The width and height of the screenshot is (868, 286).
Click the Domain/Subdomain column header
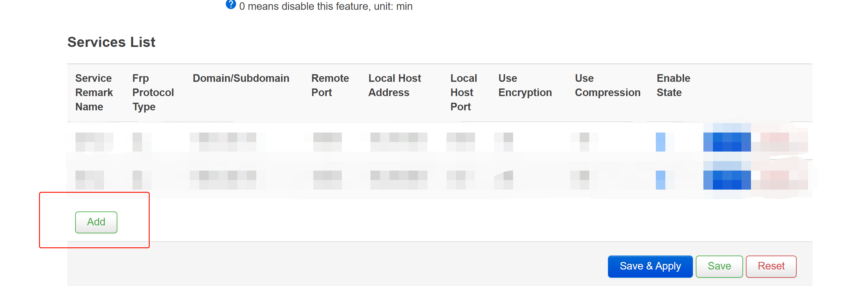[x=241, y=78]
